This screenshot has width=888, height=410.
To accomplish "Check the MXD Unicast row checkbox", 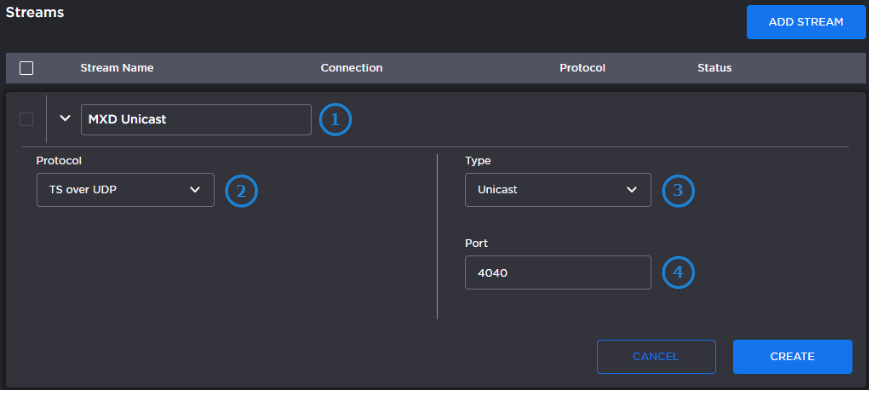I will point(26,119).
